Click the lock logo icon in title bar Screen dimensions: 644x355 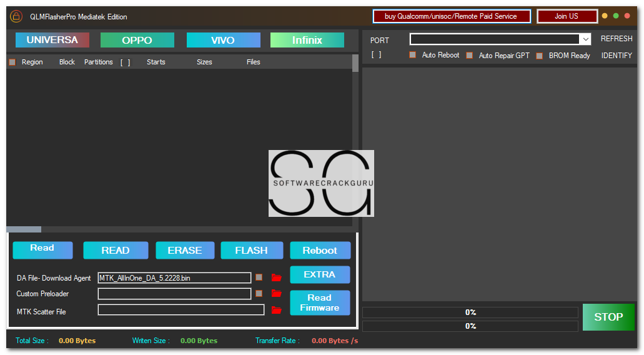(x=16, y=16)
